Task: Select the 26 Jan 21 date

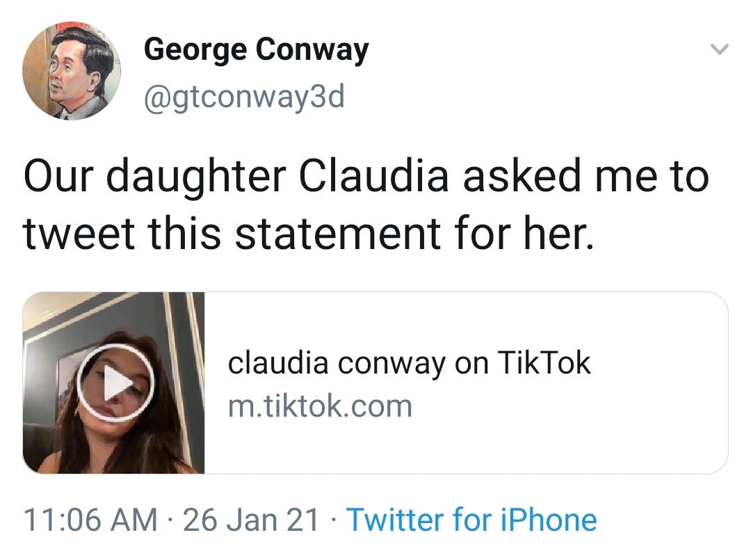Action: (251, 520)
